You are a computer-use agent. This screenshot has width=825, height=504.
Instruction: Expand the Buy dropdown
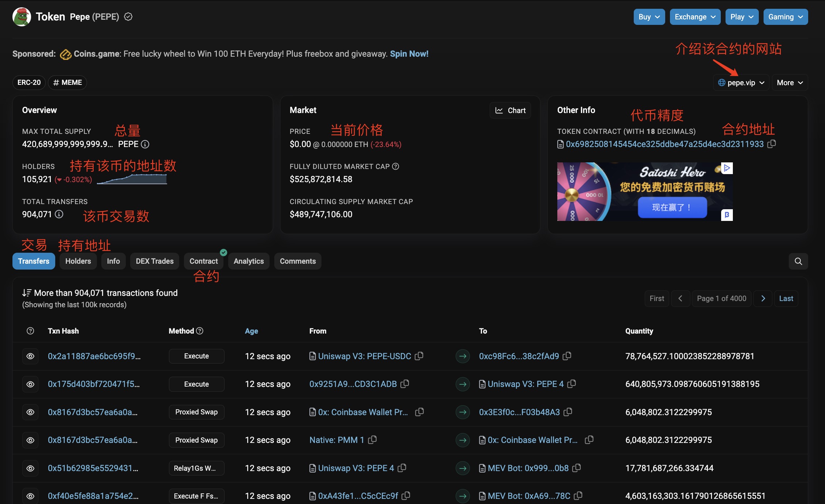pos(649,17)
